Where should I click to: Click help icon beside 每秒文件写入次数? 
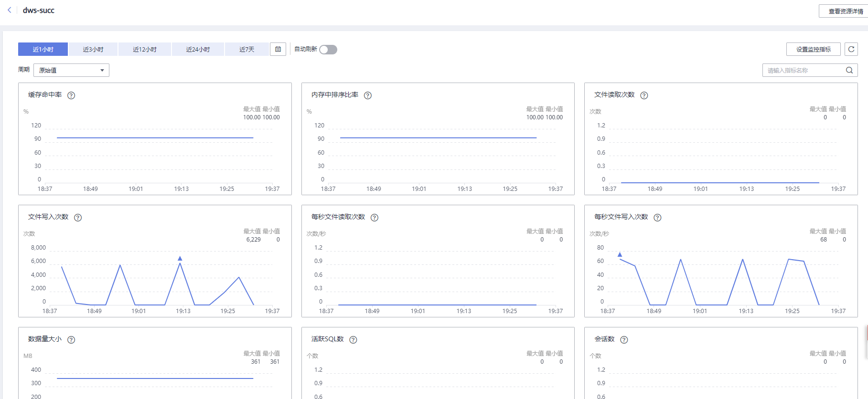click(x=657, y=218)
